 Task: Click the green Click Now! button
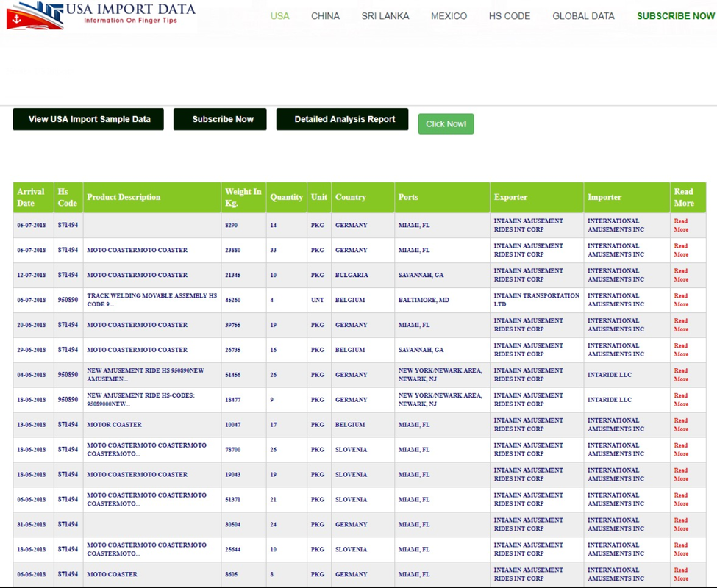coord(446,123)
